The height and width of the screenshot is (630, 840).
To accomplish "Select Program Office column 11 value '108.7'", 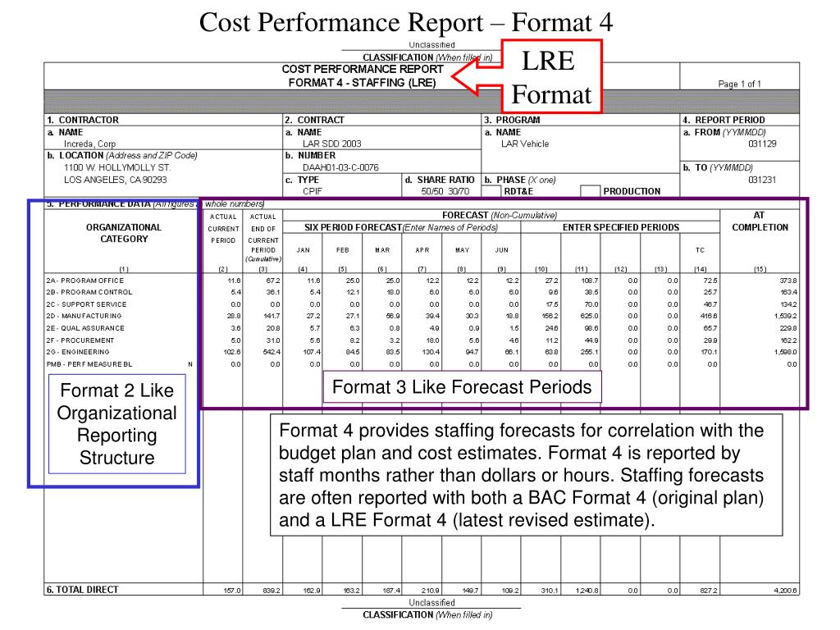I will (589, 281).
